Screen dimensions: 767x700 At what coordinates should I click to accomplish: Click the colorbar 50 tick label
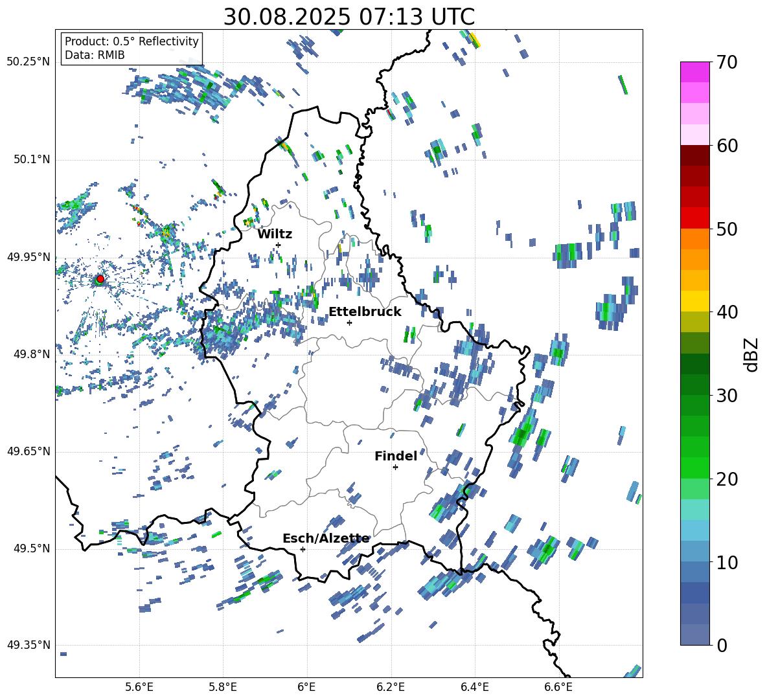[x=727, y=229]
